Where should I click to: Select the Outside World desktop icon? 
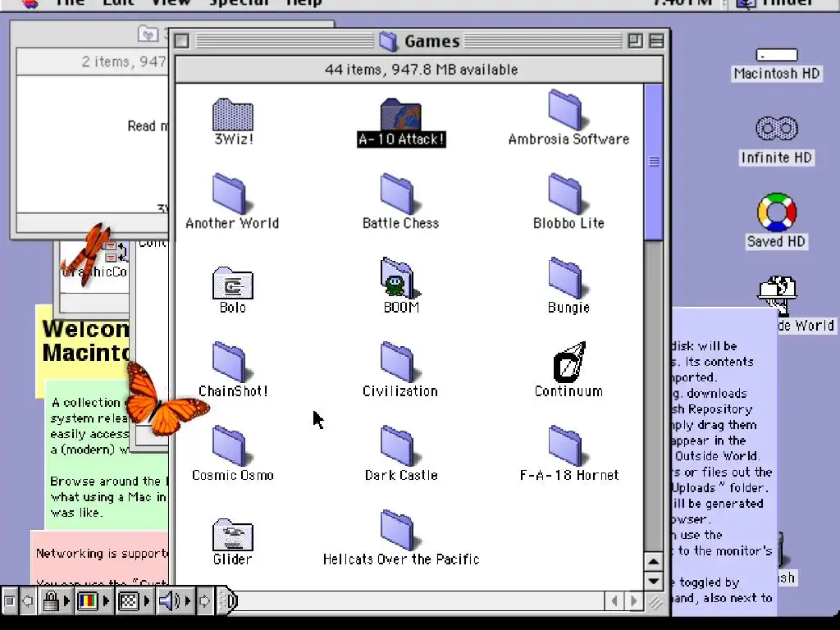(778, 294)
